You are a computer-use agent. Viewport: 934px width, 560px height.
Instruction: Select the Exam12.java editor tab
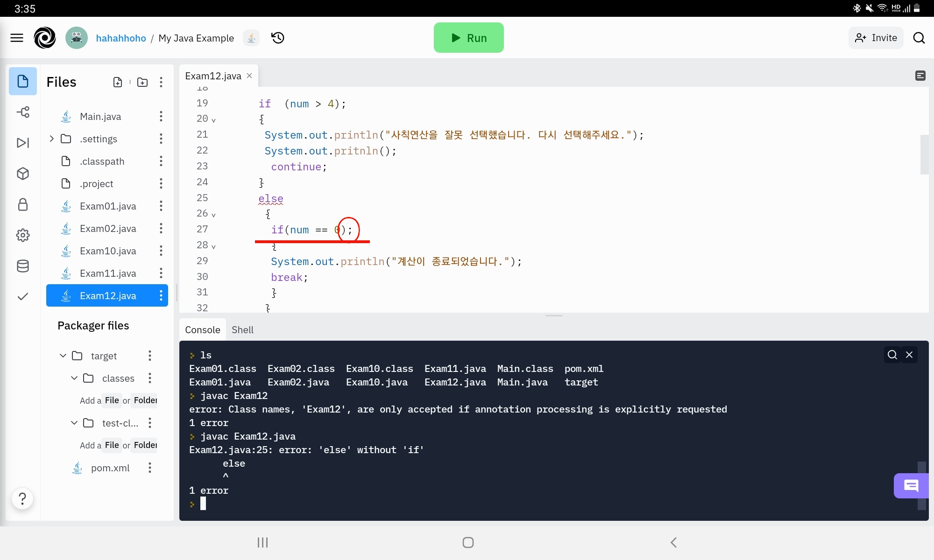pos(213,76)
